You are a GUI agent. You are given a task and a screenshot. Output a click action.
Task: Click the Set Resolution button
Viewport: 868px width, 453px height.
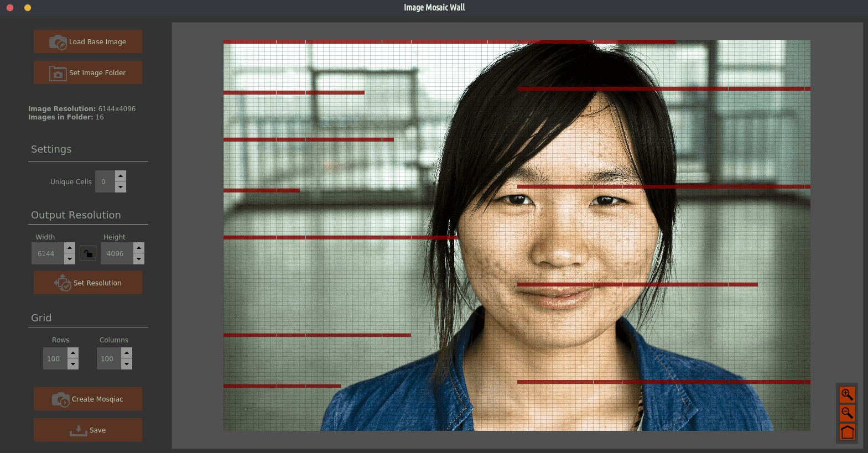click(88, 283)
